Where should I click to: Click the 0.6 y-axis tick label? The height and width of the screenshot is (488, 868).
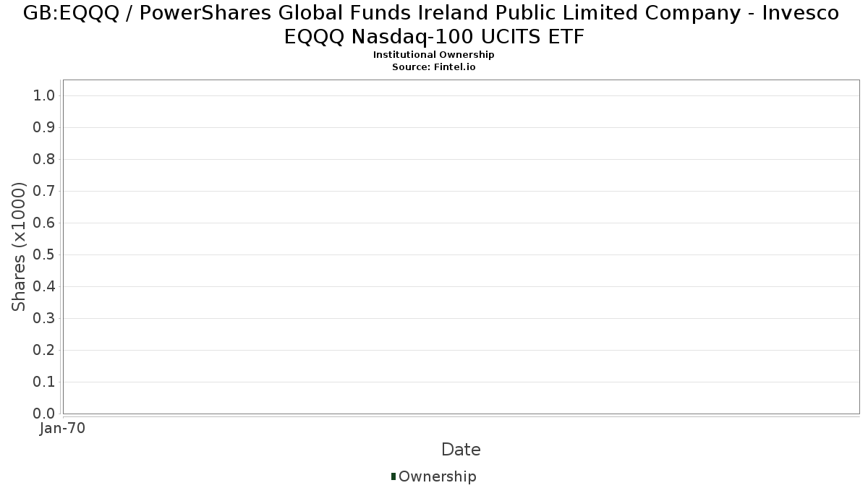click(45, 223)
